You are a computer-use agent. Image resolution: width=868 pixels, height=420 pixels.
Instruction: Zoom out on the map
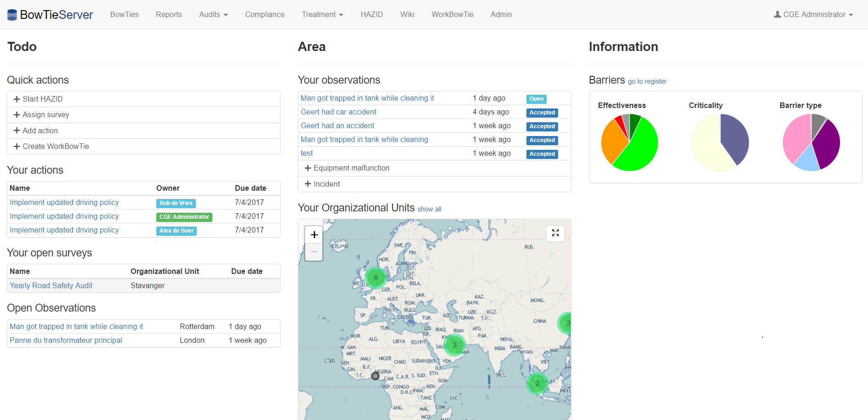point(314,252)
